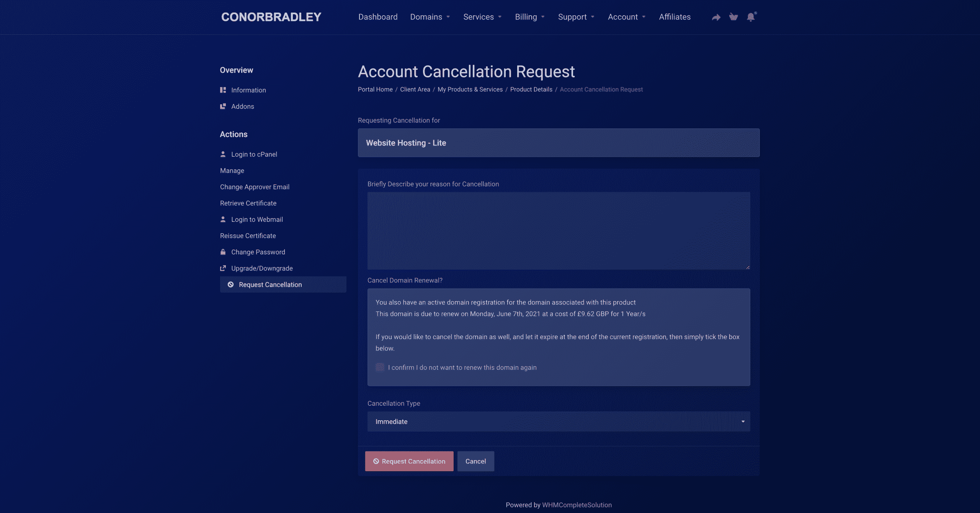
Task: Tick the confirm do not renew domain checkbox
Action: 380,367
